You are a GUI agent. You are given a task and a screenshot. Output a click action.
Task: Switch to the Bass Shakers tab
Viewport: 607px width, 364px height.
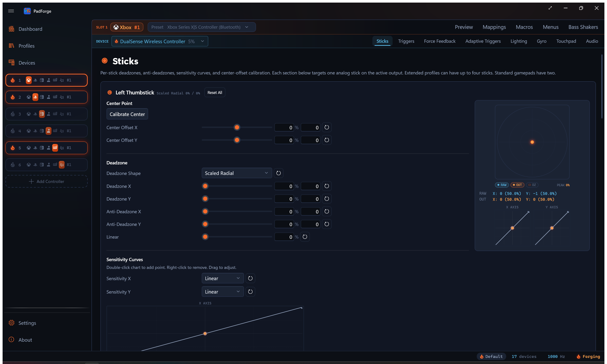pyautogui.click(x=583, y=27)
